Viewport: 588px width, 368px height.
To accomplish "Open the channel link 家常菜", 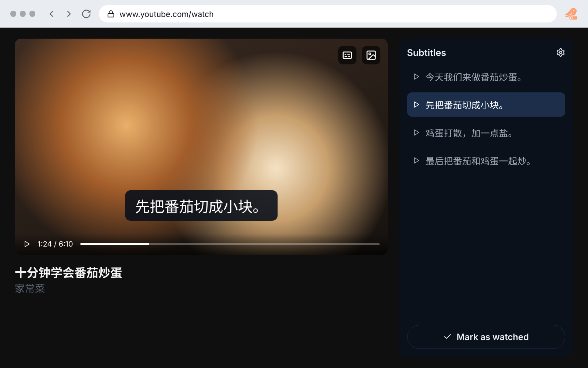I will [30, 289].
